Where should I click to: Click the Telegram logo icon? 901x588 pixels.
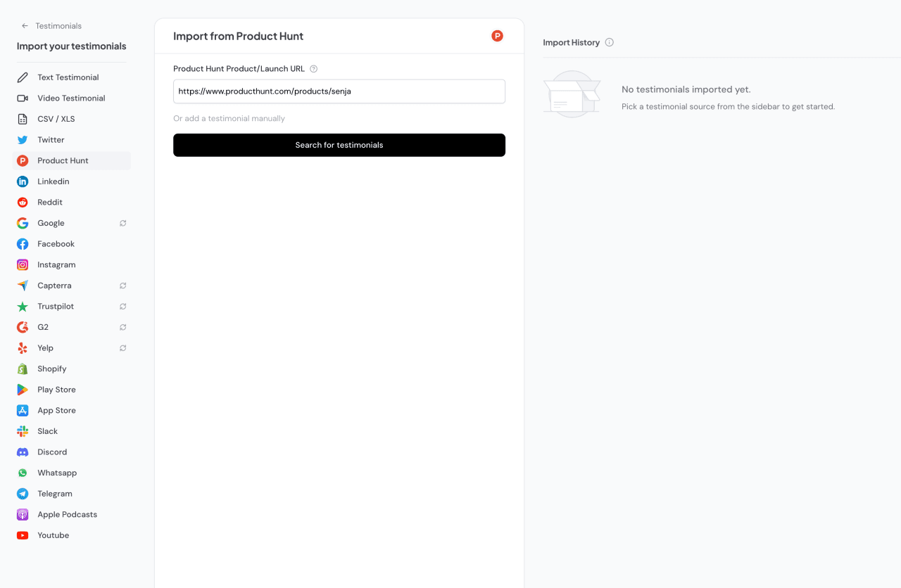click(23, 494)
